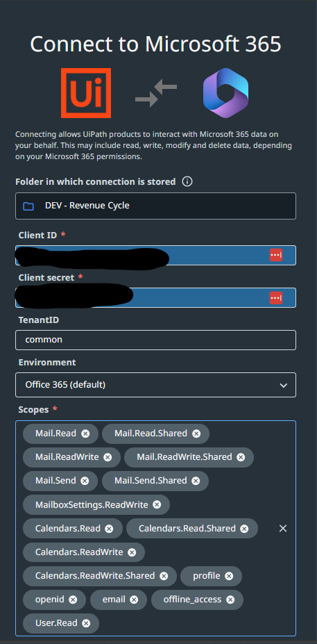Remove the Mail.Read scope chip
This screenshot has width=317, height=644.
coord(85,434)
